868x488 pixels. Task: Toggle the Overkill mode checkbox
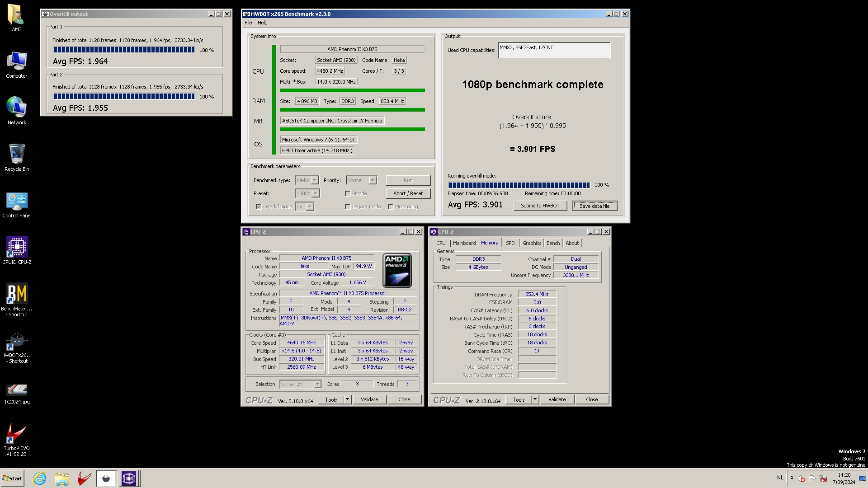click(259, 206)
